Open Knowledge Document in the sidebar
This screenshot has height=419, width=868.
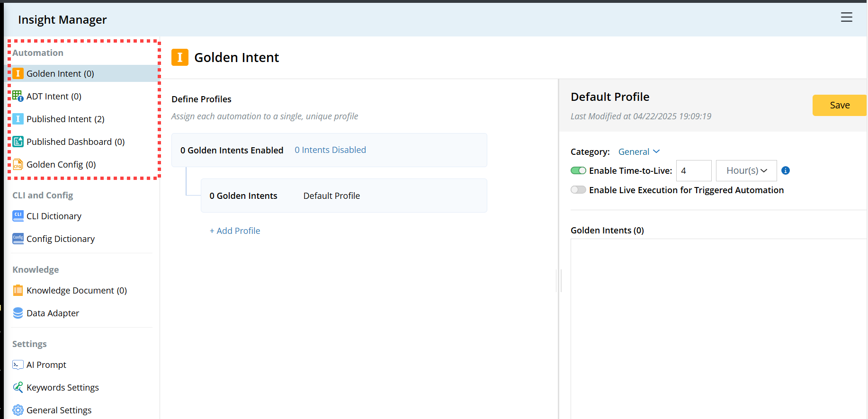click(x=76, y=290)
